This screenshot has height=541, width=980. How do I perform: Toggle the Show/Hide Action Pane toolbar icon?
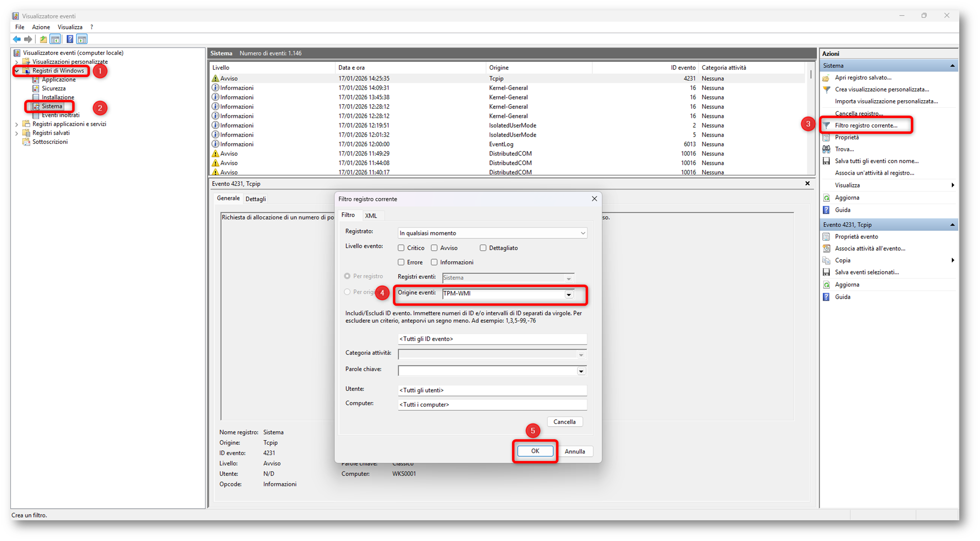pyautogui.click(x=82, y=39)
